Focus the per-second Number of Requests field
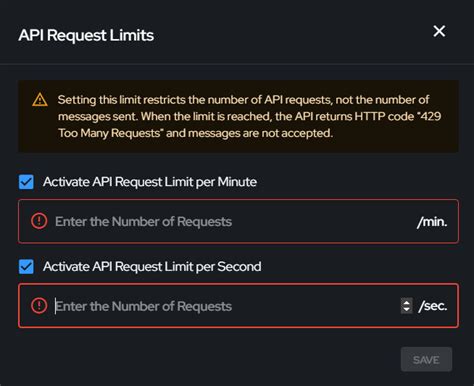This screenshot has width=474, height=386. 238,306
